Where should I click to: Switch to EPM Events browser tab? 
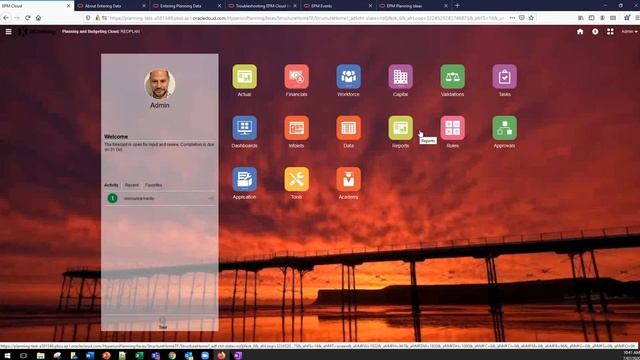[x=338, y=6]
